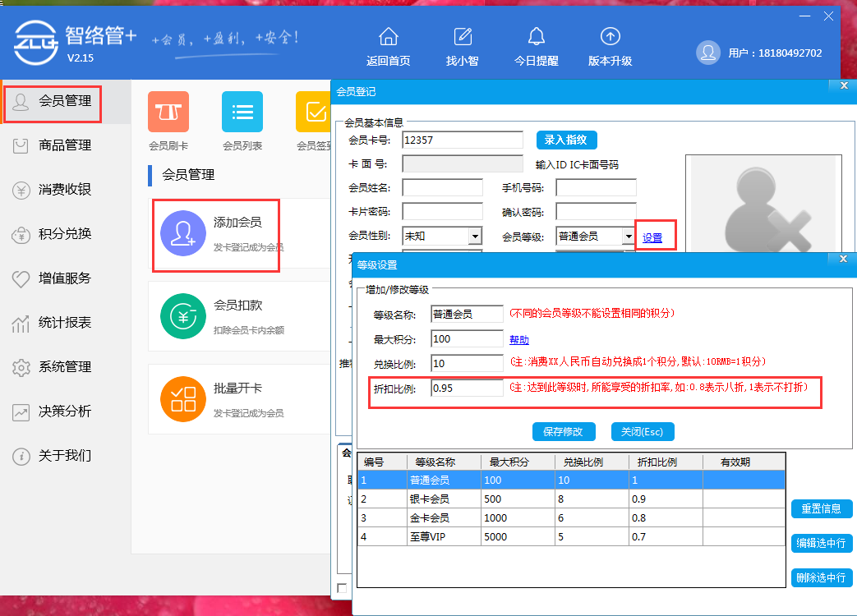
Task: Open the 帮助 help link
Action: [x=518, y=339]
